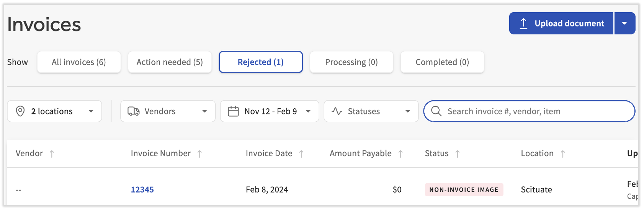The height and width of the screenshot is (212, 644).
Task: Show Processing invoices
Action: coord(351,62)
